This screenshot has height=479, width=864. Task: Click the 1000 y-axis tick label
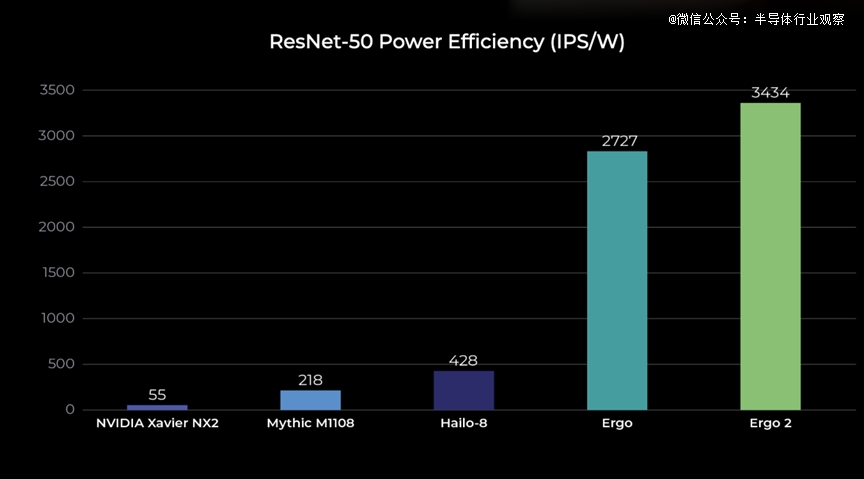pyautogui.click(x=58, y=318)
